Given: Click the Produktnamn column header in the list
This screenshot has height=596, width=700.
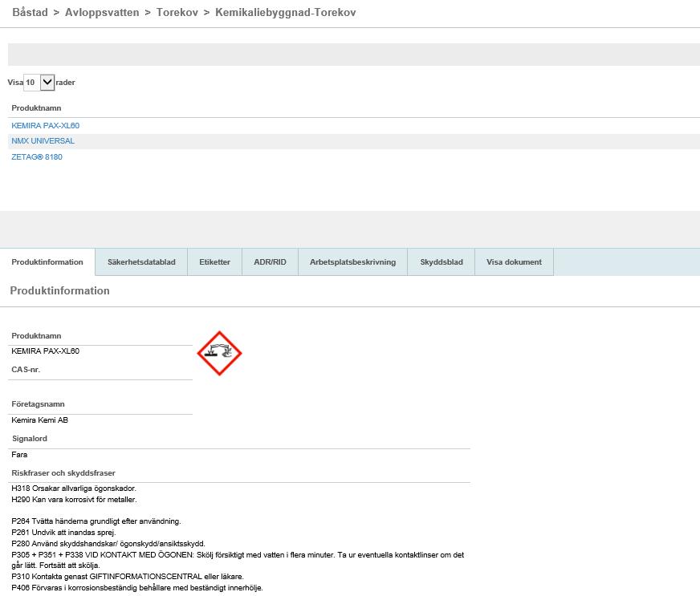Looking at the screenshot, I should tap(36, 108).
